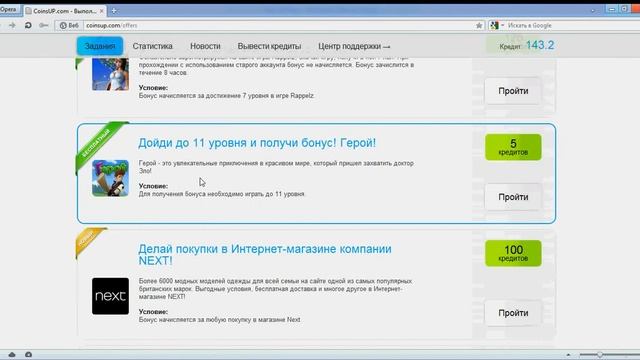This screenshot has width=640, height=360.
Task: Click the next store logo thumbnail
Action: (x=110, y=296)
